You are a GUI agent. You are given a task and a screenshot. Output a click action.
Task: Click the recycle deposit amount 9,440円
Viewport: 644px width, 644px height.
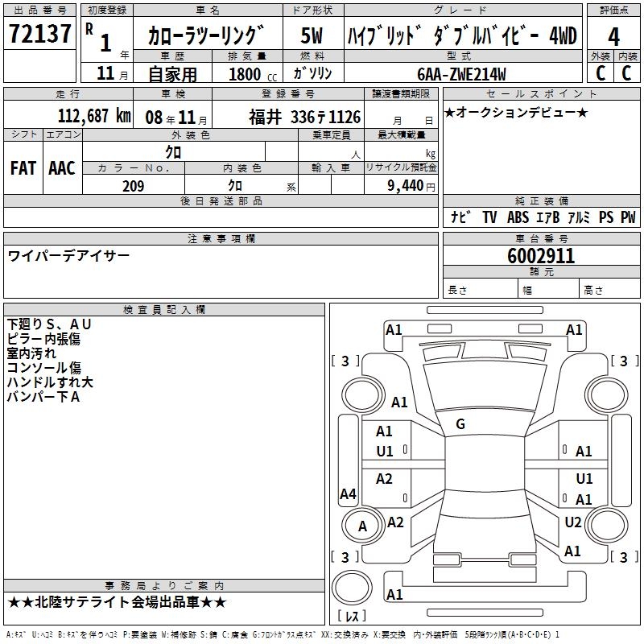click(x=401, y=186)
